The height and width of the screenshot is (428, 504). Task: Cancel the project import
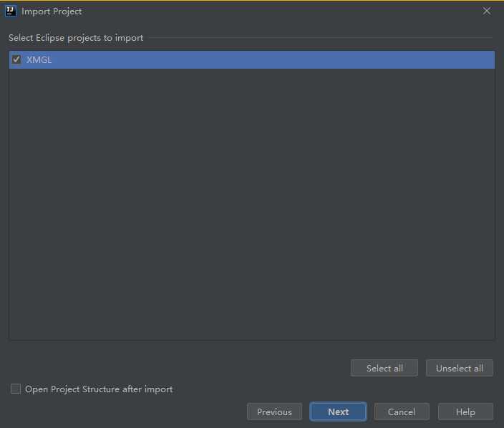click(x=401, y=412)
